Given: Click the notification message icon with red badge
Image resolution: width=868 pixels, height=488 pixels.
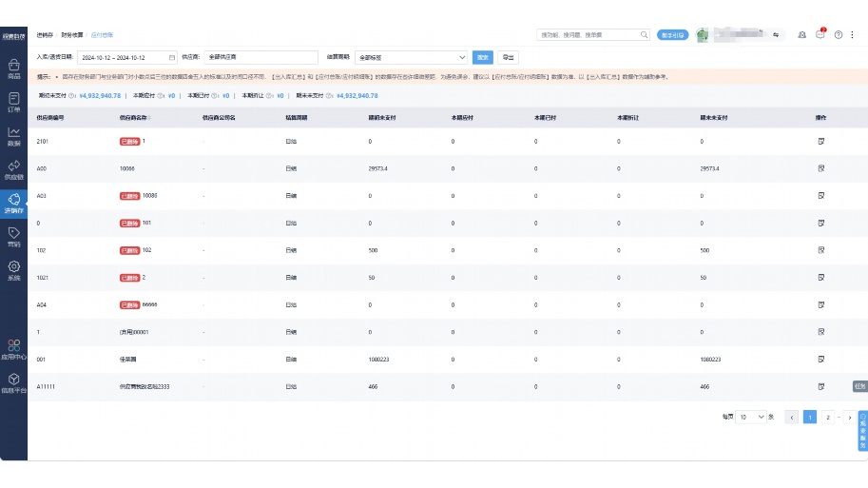Looking at the screenshot, I should [x=820, y=34].
